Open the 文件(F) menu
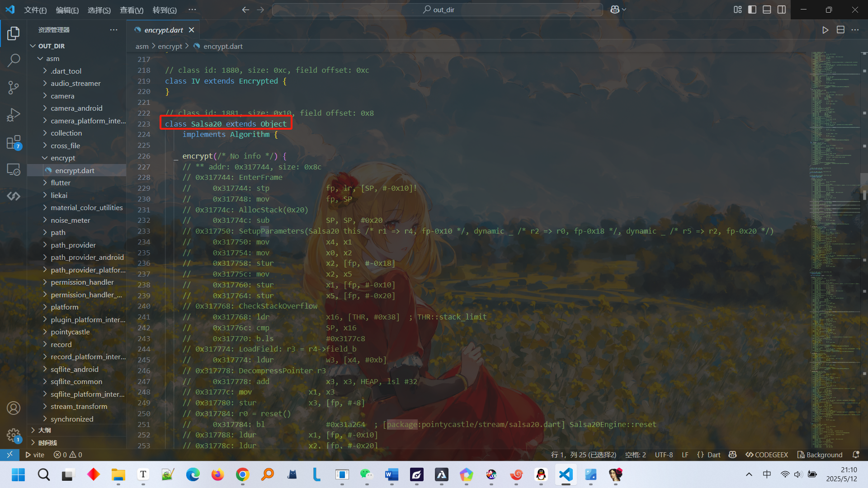 (35, 10)
